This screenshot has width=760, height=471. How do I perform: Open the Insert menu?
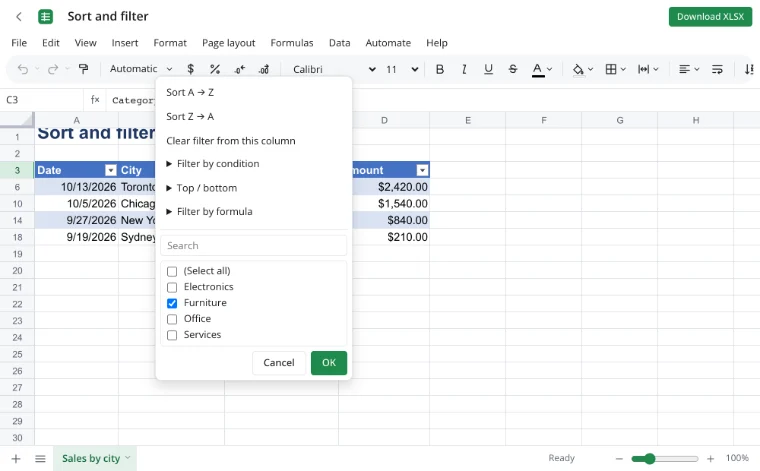pyautogui.click(x=125, y=43)
